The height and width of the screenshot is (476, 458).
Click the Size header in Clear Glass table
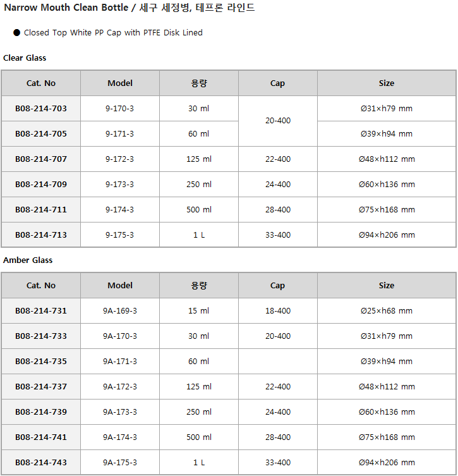pos(387,83)
